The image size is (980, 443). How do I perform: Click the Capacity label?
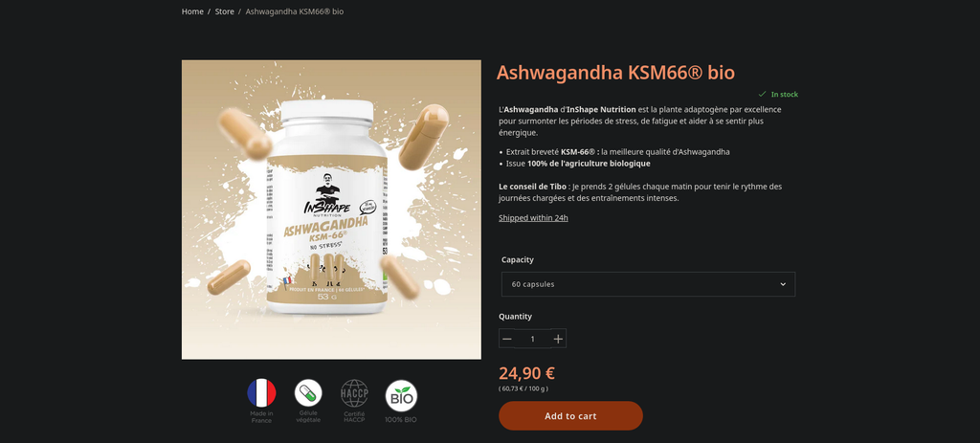point(518,260)
